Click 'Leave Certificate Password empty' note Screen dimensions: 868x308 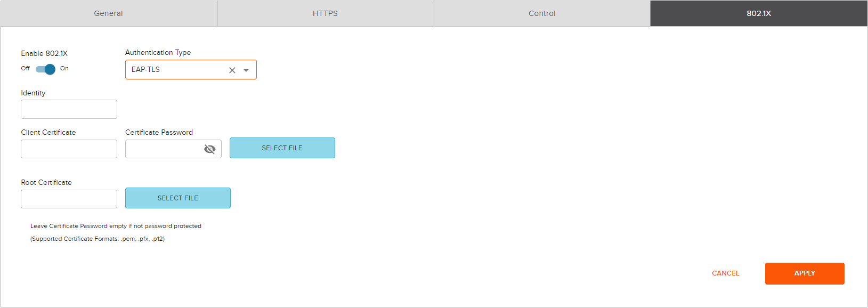point(116,226)
